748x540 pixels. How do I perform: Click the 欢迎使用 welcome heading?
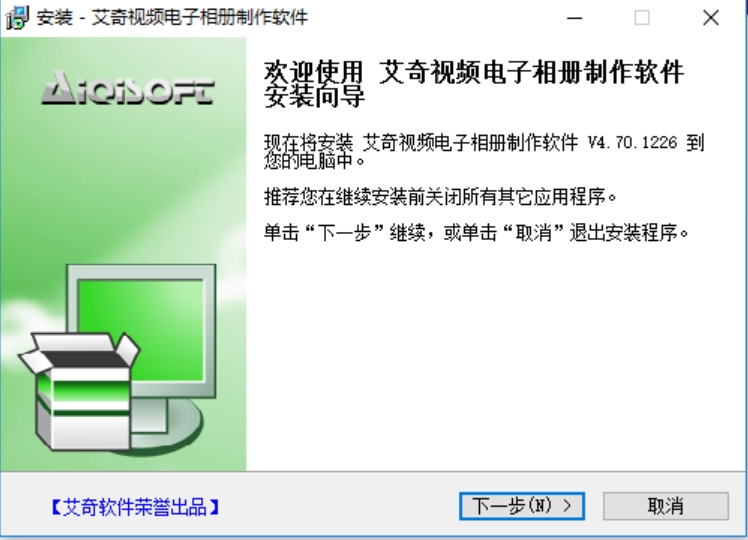[314, 73]
